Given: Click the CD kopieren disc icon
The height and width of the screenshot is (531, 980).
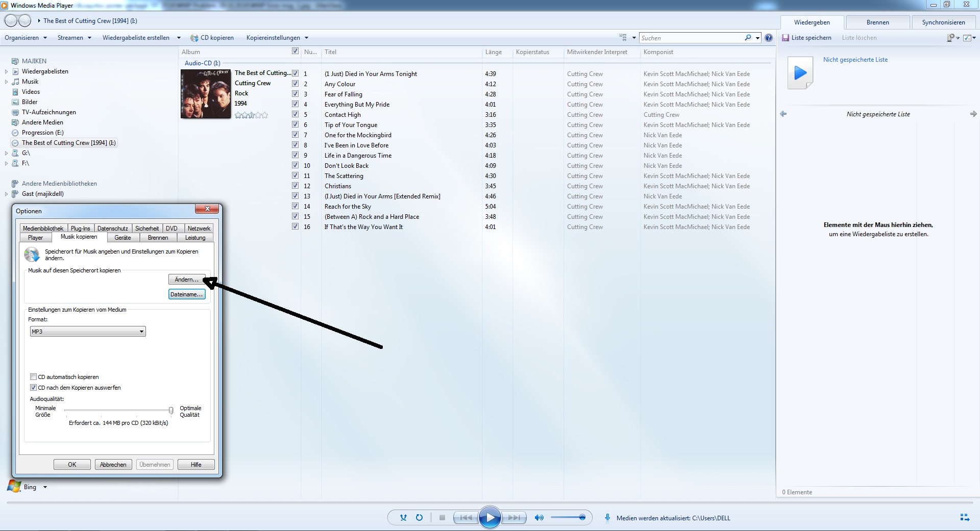Looking at the screenshot, I should tap(194, 38).
